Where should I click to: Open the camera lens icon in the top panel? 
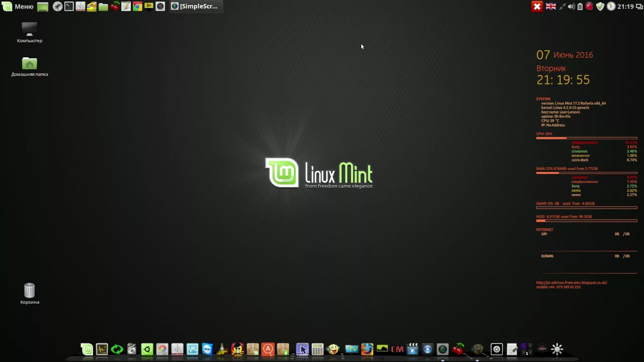[160, 7]
